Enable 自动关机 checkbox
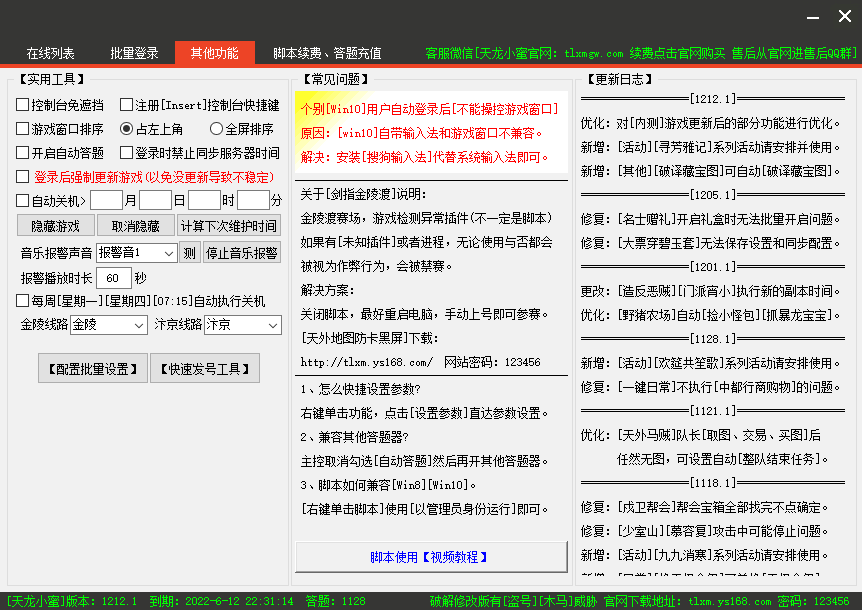Screen dimensions: 862x610 pos(23,201)
